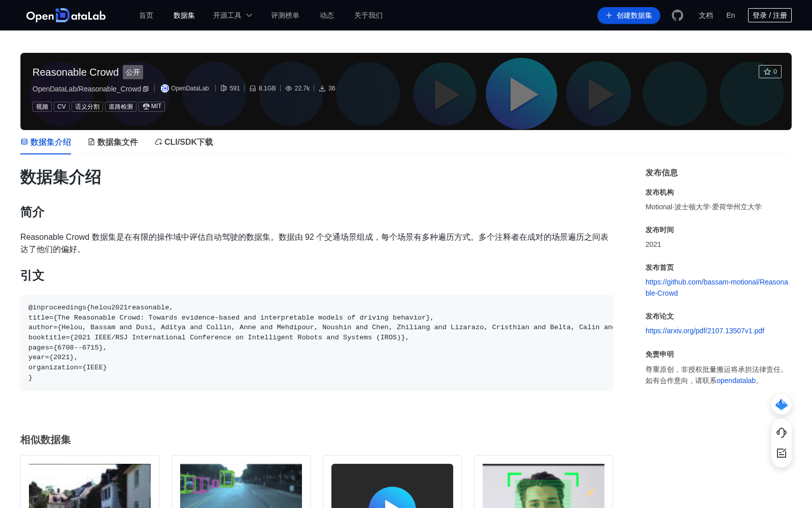
Task: Copy the OpenDataLab/Reasonable_Crowd path icon
Action: [x=146, y=89]
